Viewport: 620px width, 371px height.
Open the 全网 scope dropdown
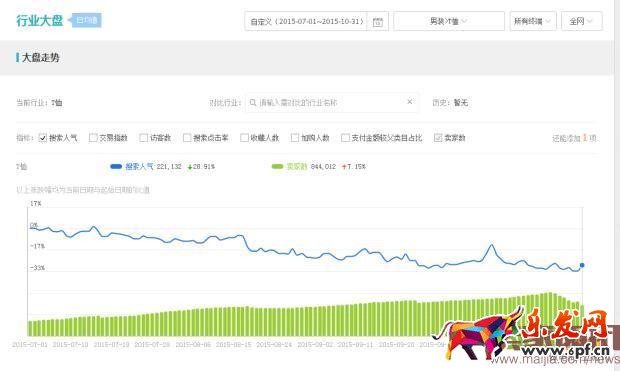tap(582, 21)
